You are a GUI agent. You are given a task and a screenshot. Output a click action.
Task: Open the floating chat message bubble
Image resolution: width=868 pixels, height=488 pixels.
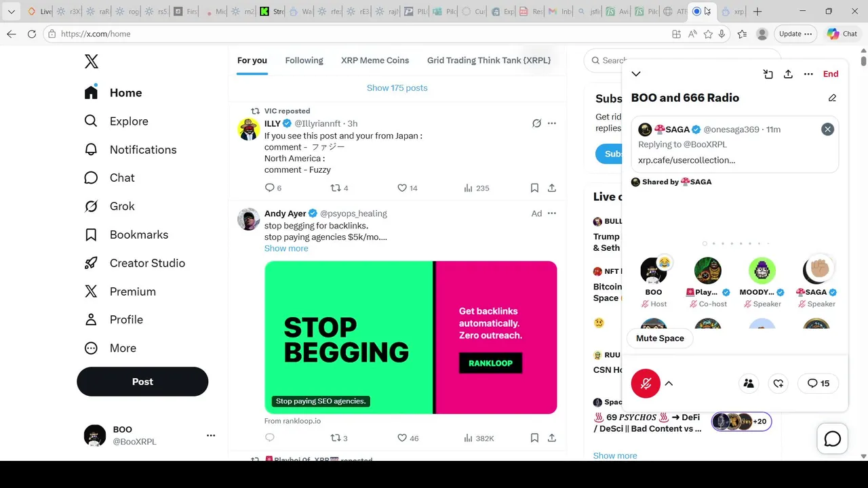(x=833, y=439)
